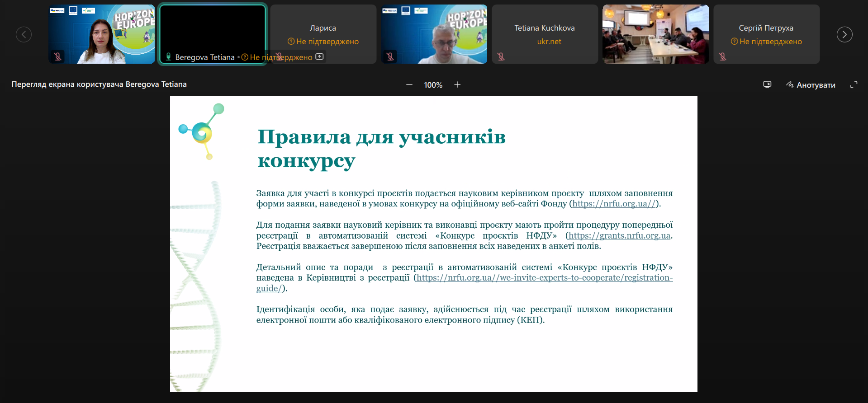Zoom in shared screen with plus
The image size is (868, 403).
pos(457,84)
